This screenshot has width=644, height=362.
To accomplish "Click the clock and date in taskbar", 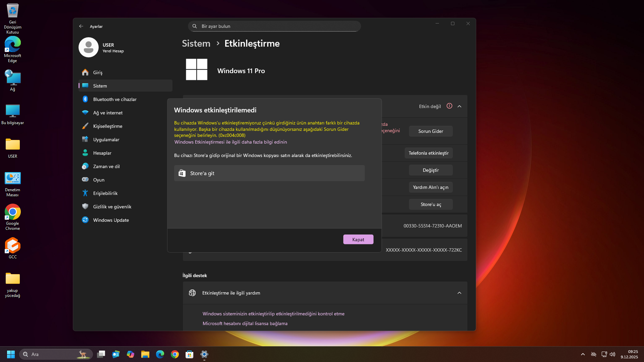I will [629, 354].
